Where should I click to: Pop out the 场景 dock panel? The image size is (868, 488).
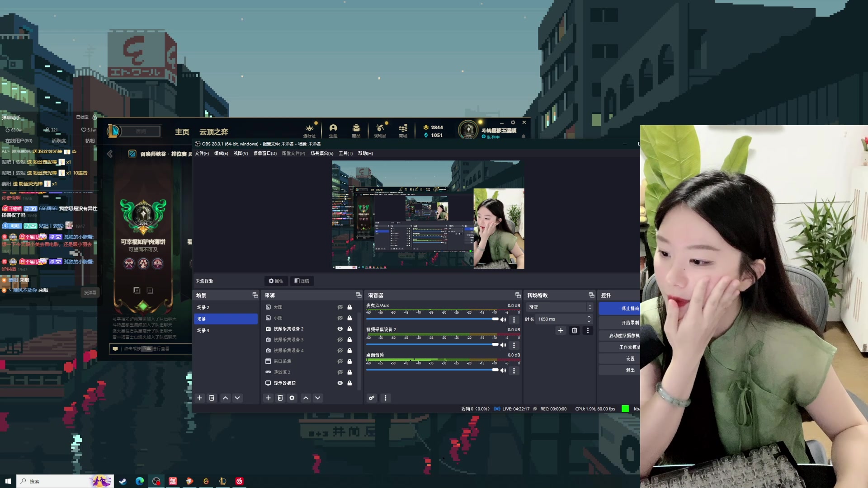coord(255,295)
